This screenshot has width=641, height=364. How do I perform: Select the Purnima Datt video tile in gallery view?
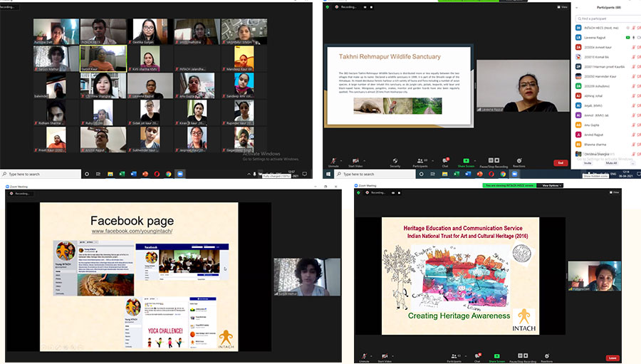pyautogui.click(x=56, y=31)
